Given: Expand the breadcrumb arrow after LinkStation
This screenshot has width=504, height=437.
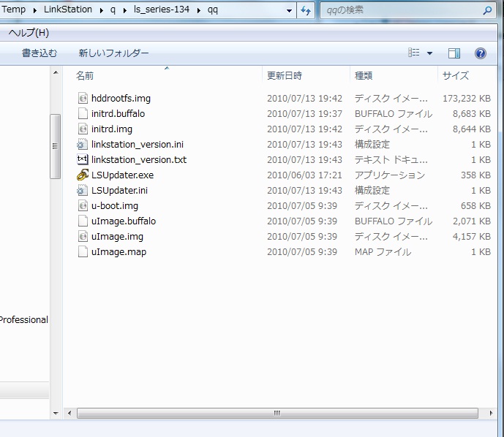Looking at the screenshot, I should click(x=102, y=10).
